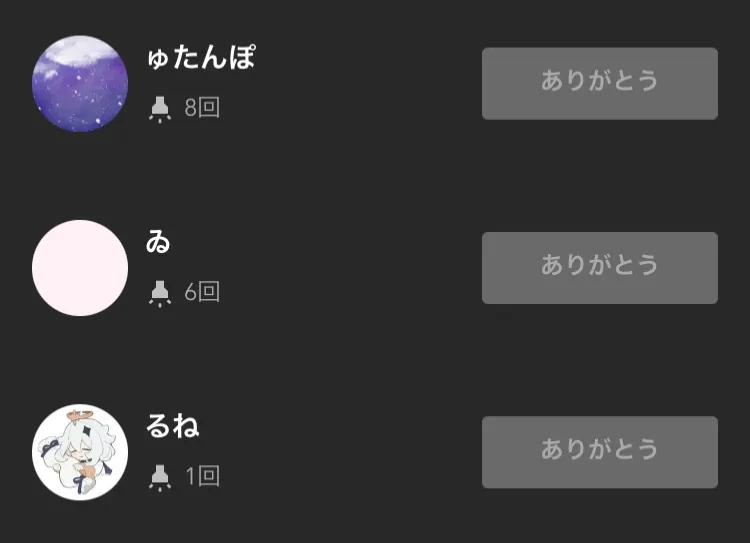Click the 6回 count text
Screen dimensions: 750x543
click(x=202, y=292)
